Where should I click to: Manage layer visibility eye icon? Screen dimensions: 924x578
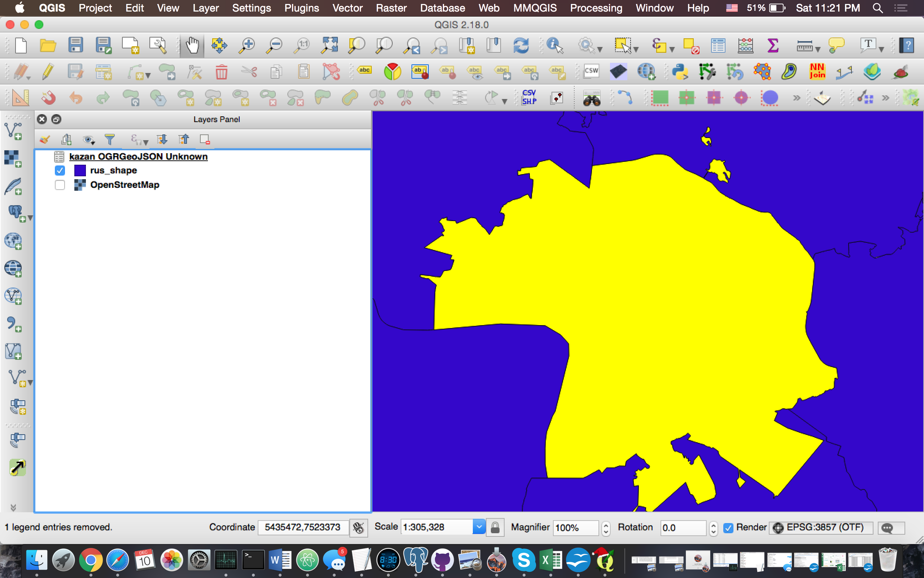[x=88, y=140]
